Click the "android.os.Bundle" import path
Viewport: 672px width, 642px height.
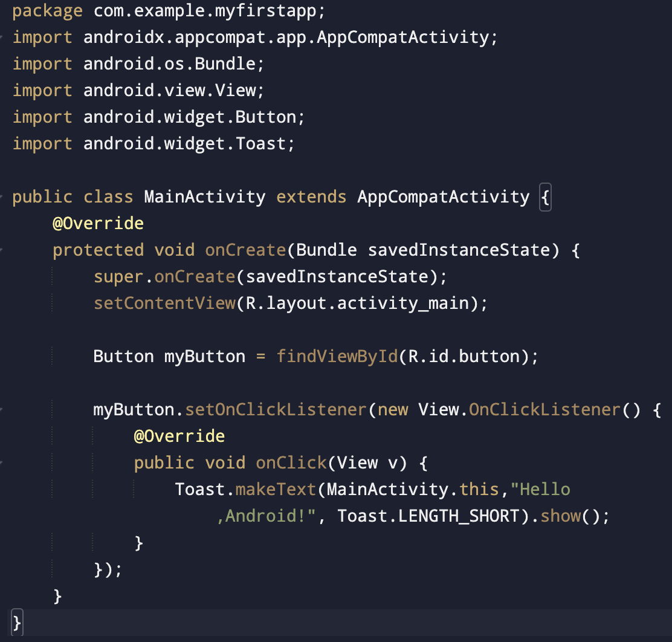pos(169,64)
